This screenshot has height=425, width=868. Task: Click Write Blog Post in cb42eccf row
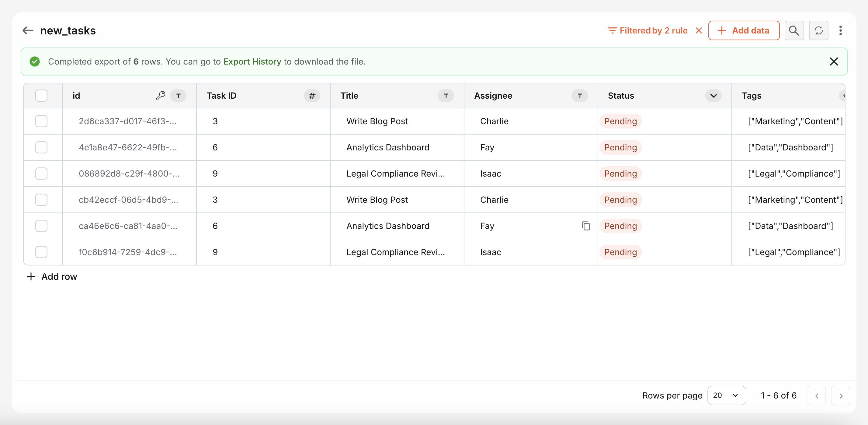377,200
